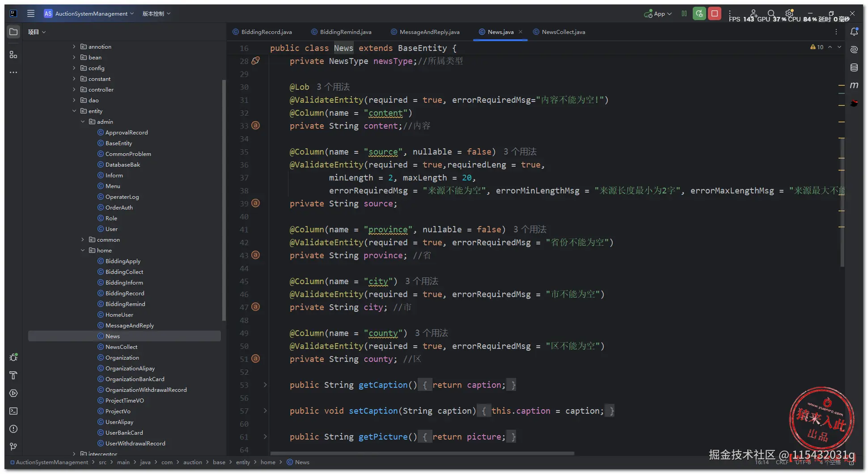Open the main hamburger menu
The width and height of the screenshot is (868, 474).
tap(31, 13)
